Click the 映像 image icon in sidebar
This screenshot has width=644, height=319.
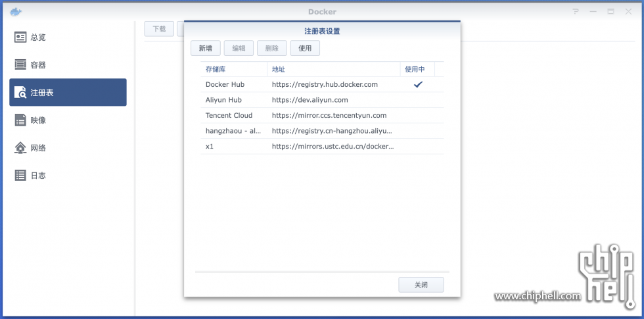(x=20, y=120)
